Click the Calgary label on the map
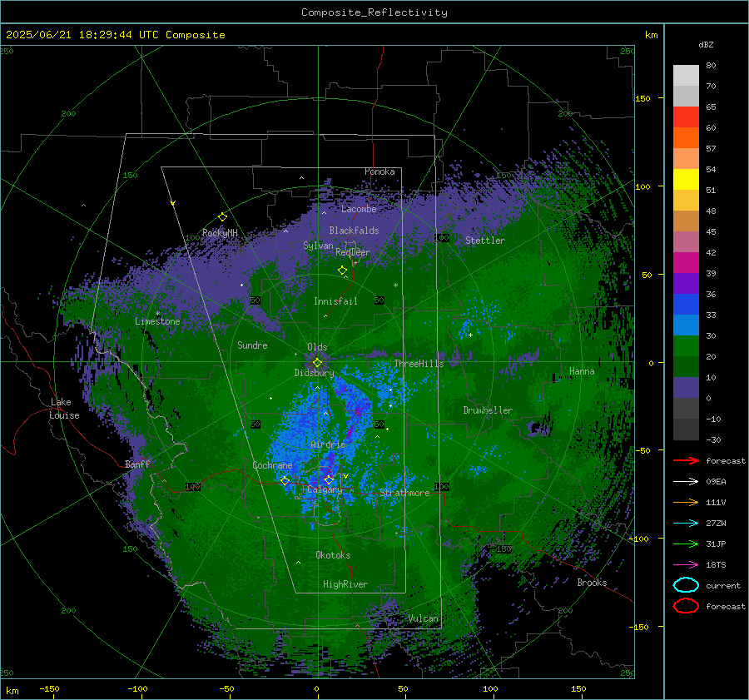749x700 pixels. [x=325, y=489]
